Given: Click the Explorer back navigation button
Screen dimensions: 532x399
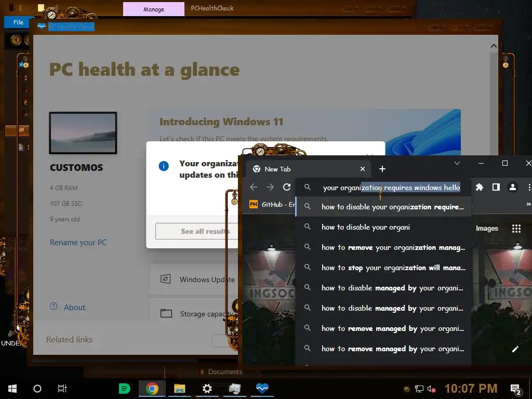Looking at the screenshot, I should tap(16, 40).
